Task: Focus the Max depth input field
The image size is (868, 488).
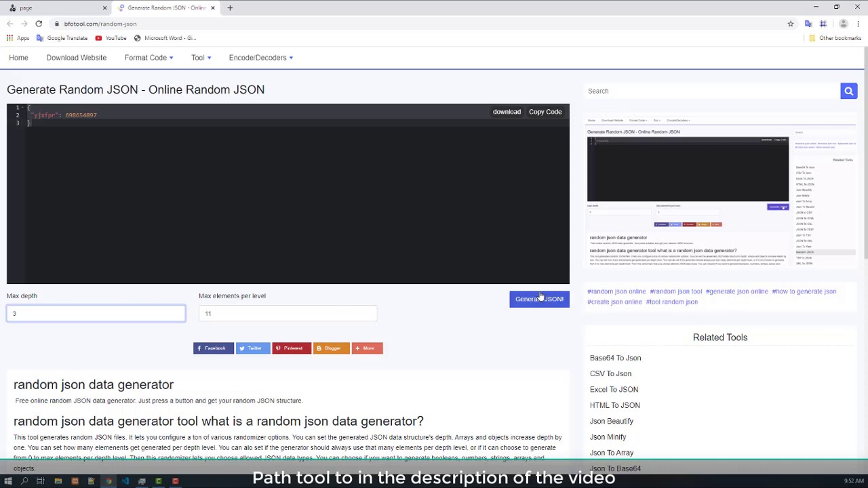Action: coord(96,313)
